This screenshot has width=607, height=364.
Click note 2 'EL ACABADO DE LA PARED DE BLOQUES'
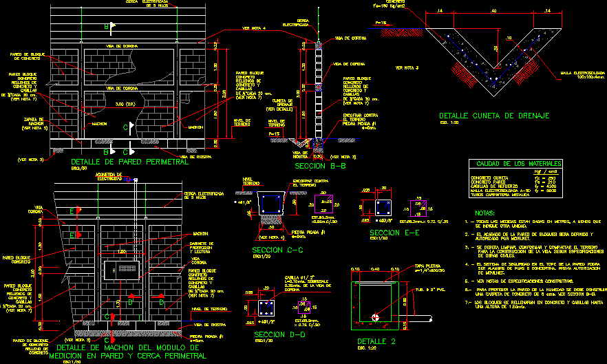click(x=529, y=236)
